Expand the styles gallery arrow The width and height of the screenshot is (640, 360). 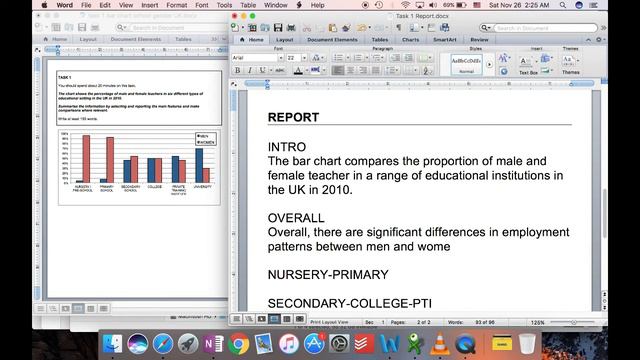[x=489, y=64]
